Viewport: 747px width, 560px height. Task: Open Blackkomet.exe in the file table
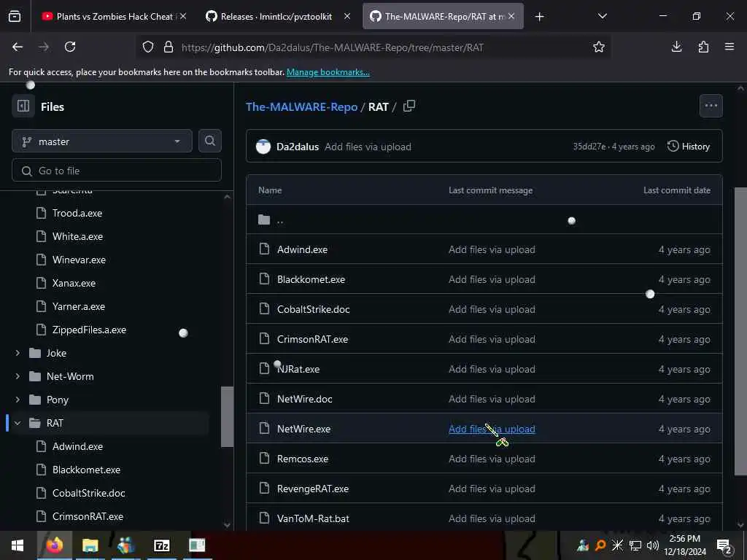311,279
